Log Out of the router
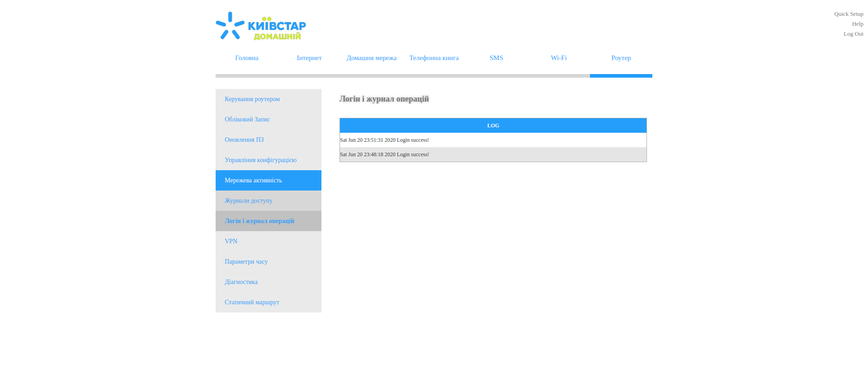 853,34
